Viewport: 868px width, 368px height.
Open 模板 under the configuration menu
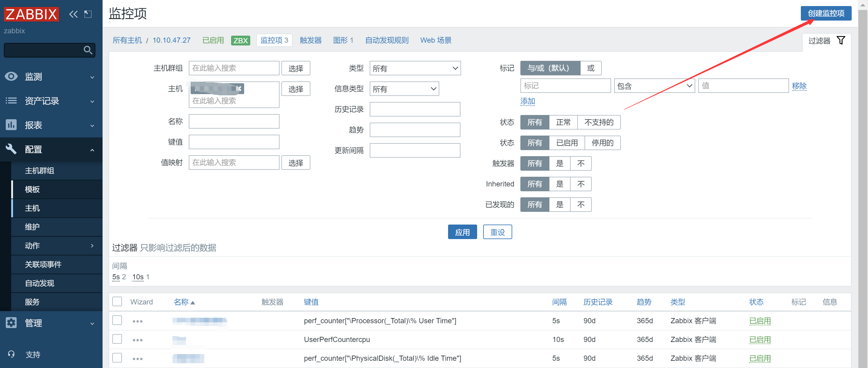tap(32, 189)
